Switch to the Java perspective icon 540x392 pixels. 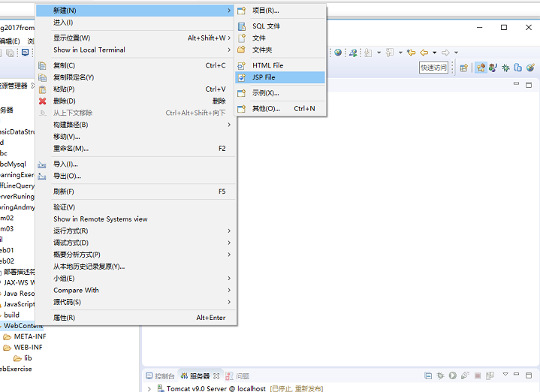[x=493, y=68]
